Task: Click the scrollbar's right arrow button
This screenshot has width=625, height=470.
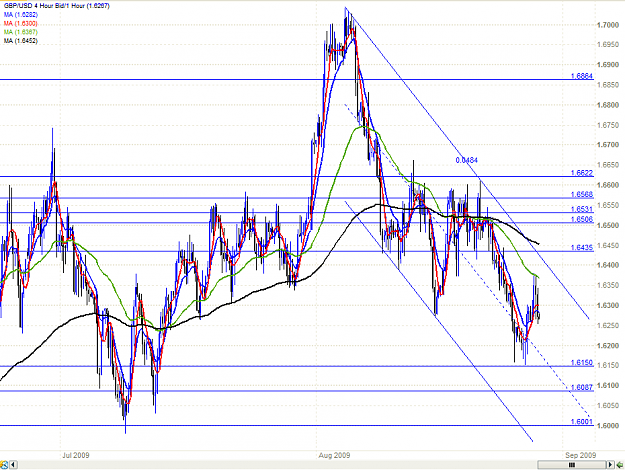Action: [610, 465]
